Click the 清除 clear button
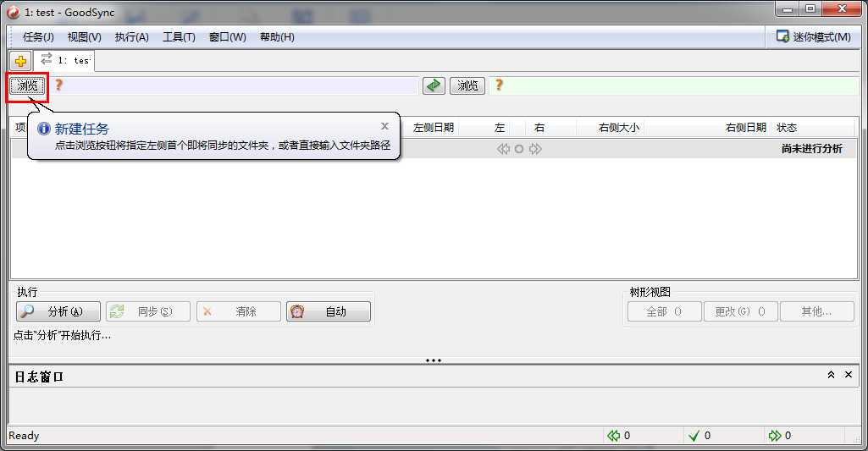Screen dimensions: 868x451 (x=238, y=311)
